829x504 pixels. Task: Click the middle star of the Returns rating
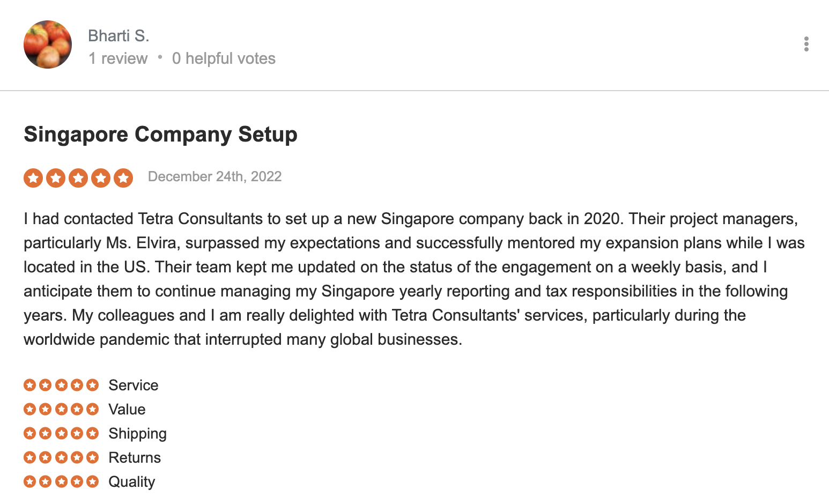(x=61, y=457)
